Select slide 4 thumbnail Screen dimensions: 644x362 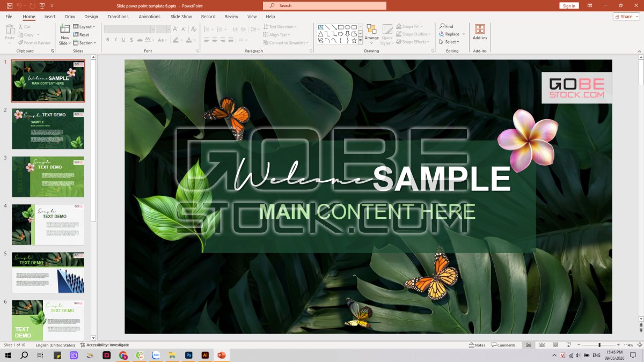48,224
